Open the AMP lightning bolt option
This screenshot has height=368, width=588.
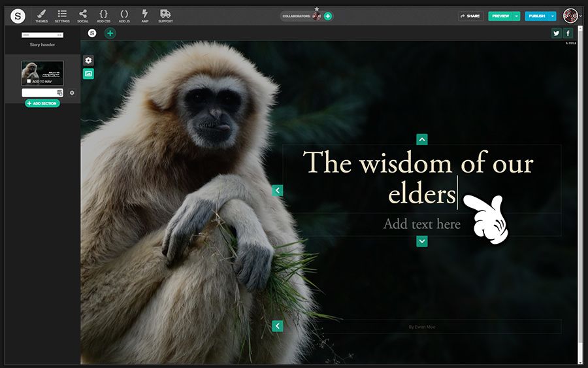pos(145,16)
